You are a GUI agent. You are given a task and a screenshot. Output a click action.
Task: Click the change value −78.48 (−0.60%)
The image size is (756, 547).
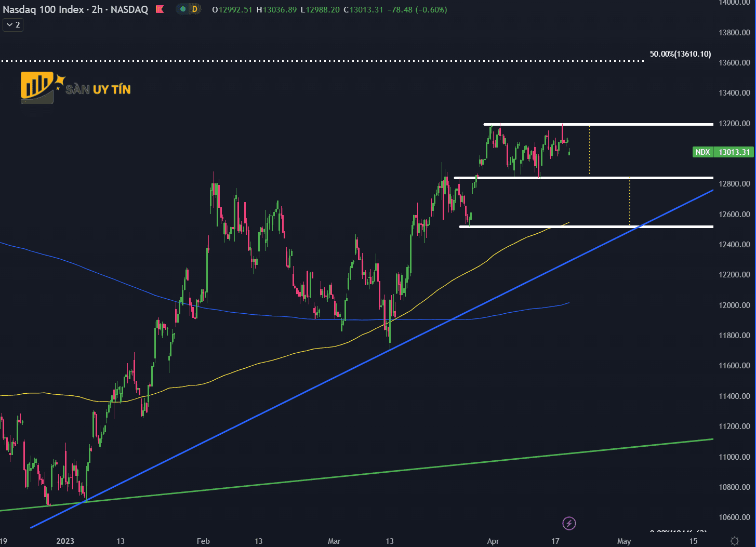click(417, 9)
